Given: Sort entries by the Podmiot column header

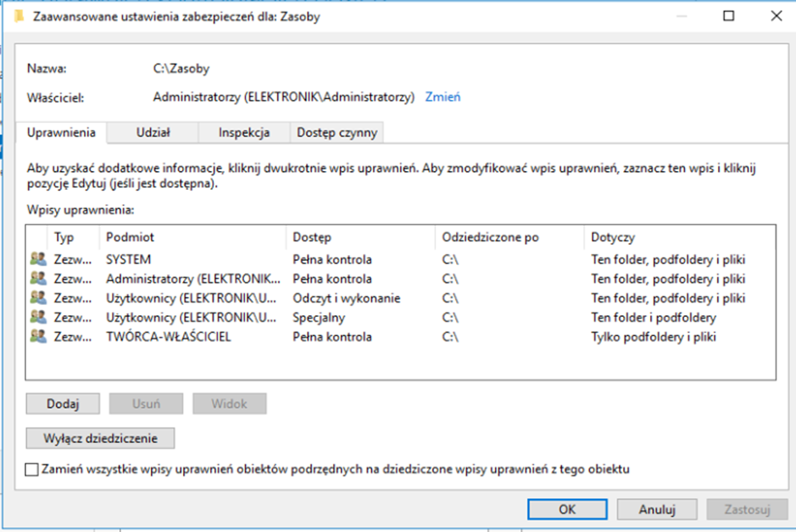Looking at the screenshot, I should coord(130,237).
